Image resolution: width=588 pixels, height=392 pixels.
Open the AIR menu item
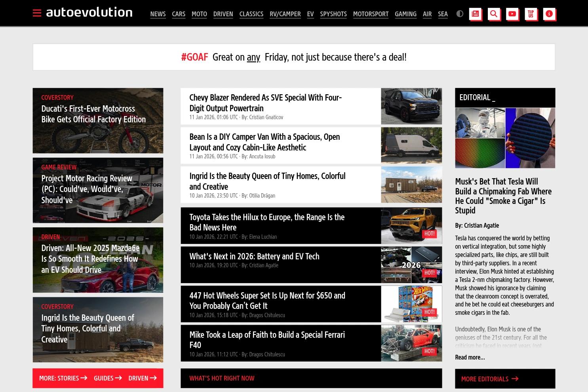(x=427, y=14)
